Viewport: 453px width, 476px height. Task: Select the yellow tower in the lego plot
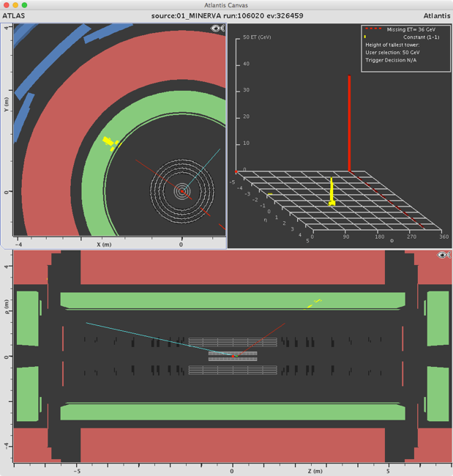point(332,192)
